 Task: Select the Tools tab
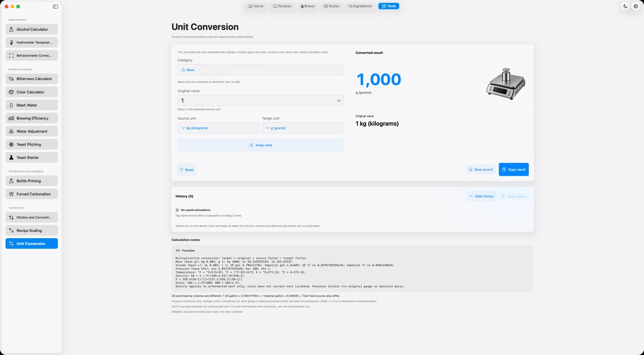(x=388, y=6)
